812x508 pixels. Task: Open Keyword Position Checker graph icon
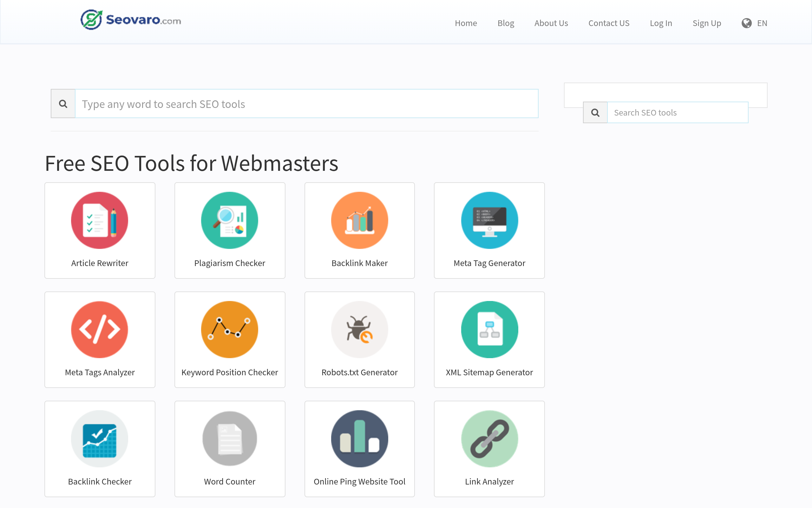pyautogui.click(x=230, y=330)
